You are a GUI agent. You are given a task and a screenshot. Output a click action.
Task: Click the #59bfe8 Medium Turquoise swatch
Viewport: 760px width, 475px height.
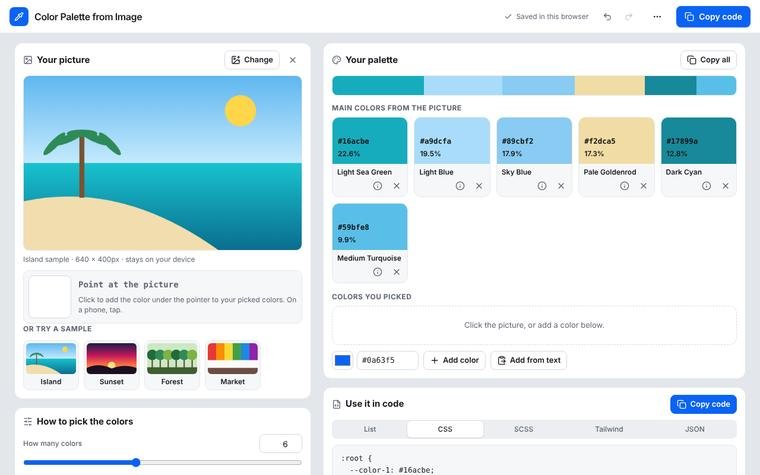pos(370,227)
